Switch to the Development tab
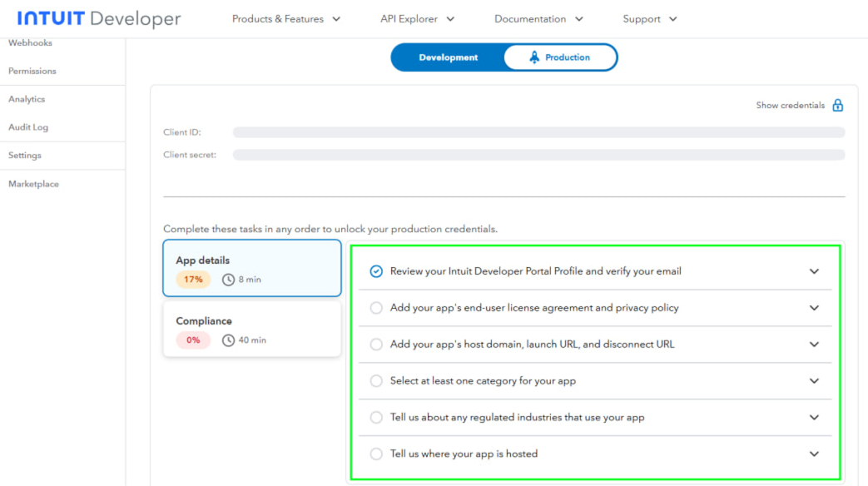 click(449, 57)
